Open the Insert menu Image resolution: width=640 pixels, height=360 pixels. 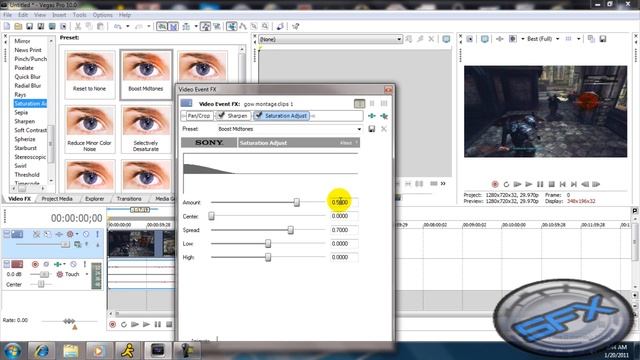click(59, 15)
